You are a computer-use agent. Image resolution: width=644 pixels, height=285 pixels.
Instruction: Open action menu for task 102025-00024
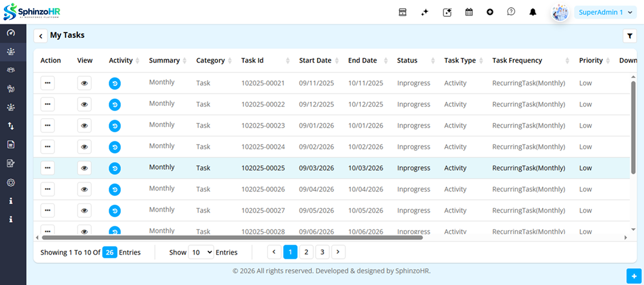(48, 147)
